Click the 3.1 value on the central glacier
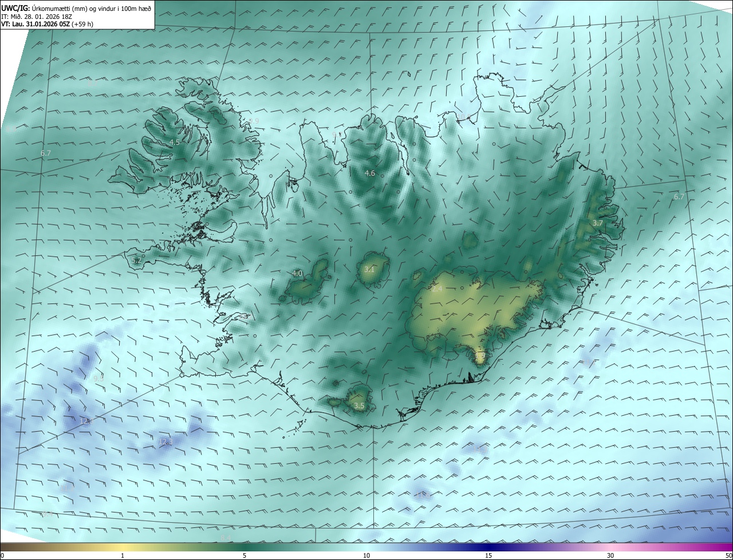This screenshot has width=733, height=560. (369, 269)
